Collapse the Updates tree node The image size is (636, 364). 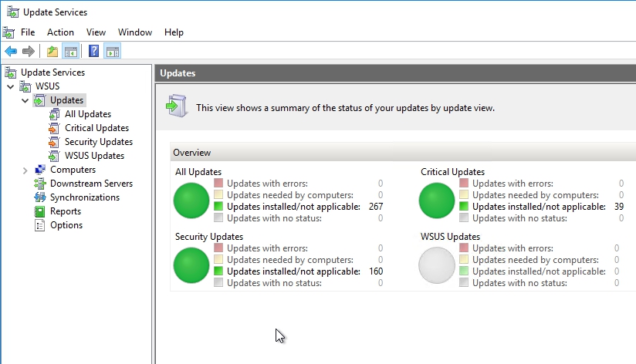[x=25, y=101]
